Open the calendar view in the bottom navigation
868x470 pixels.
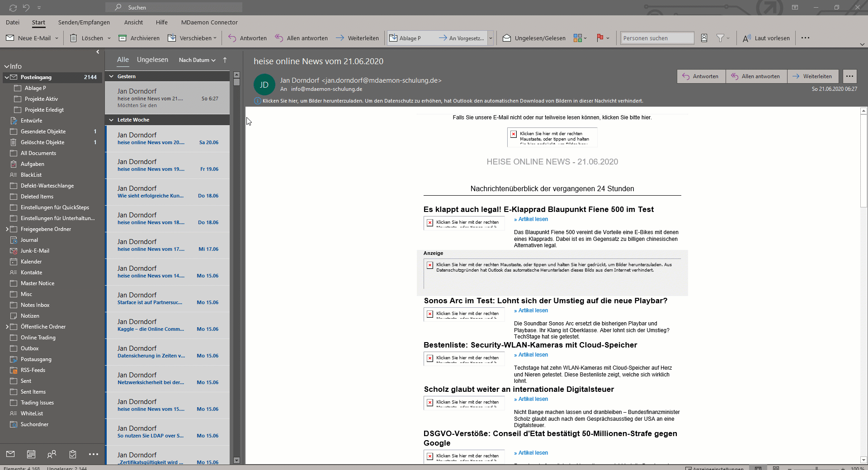point(31,454)
